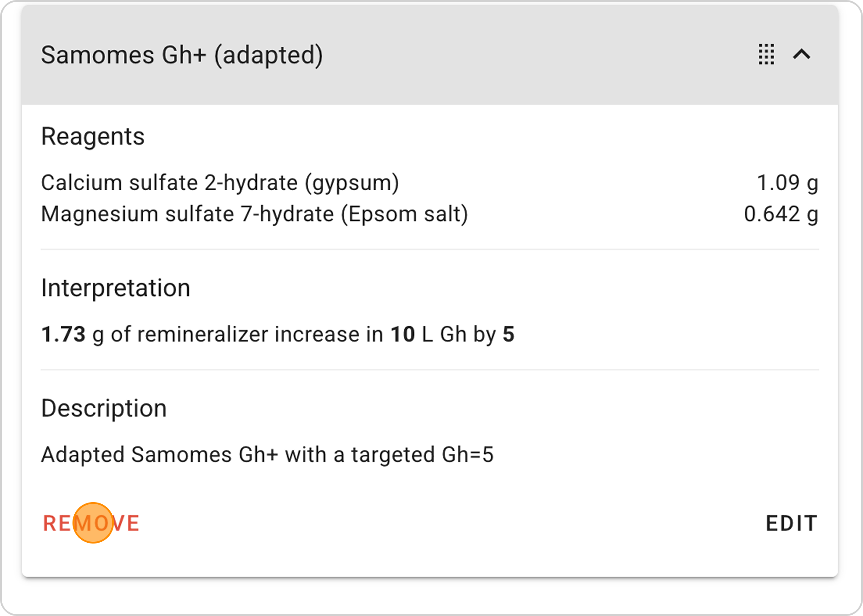
Task: Click the Magnesium sulfate 7-hydrate (Epsom salt) name
Action: (x=255, y=214)
